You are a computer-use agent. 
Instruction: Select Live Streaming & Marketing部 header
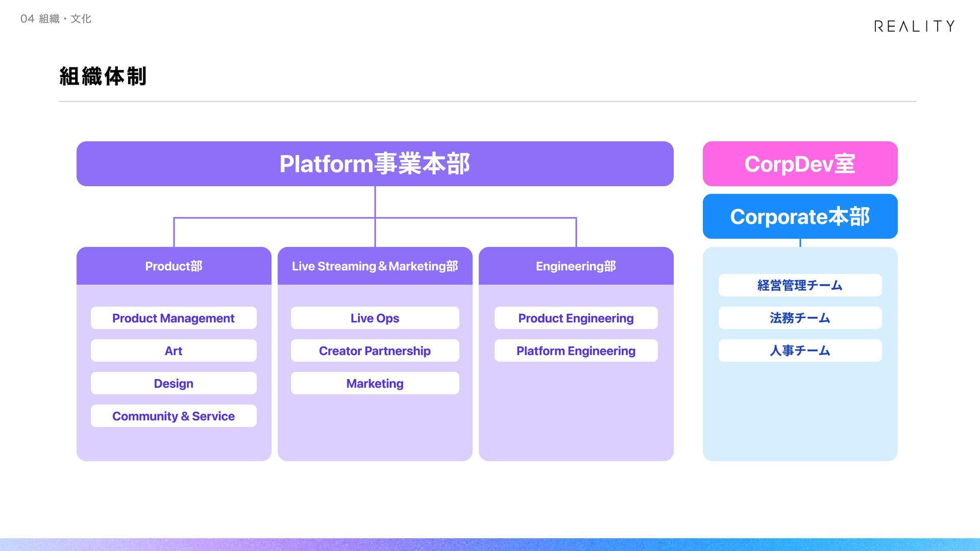375,266
